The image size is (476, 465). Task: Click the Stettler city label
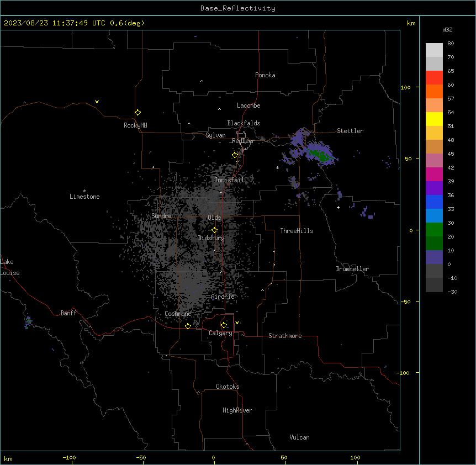[x=350, y=131]
